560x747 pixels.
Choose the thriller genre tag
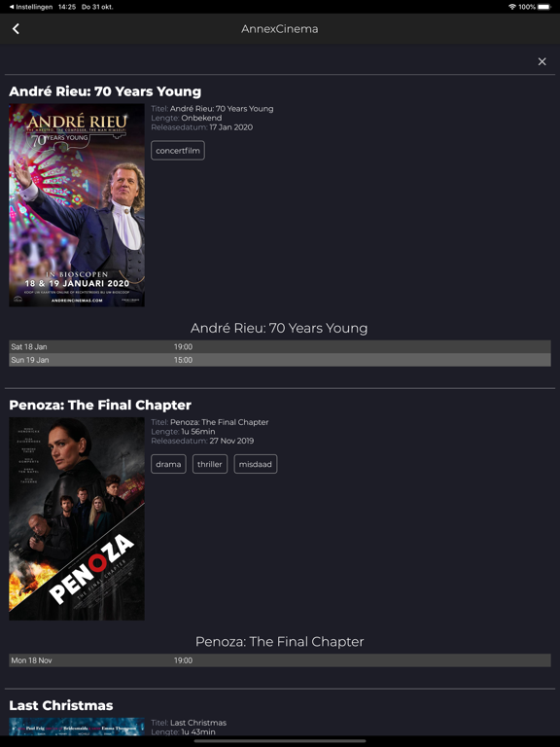210,464
